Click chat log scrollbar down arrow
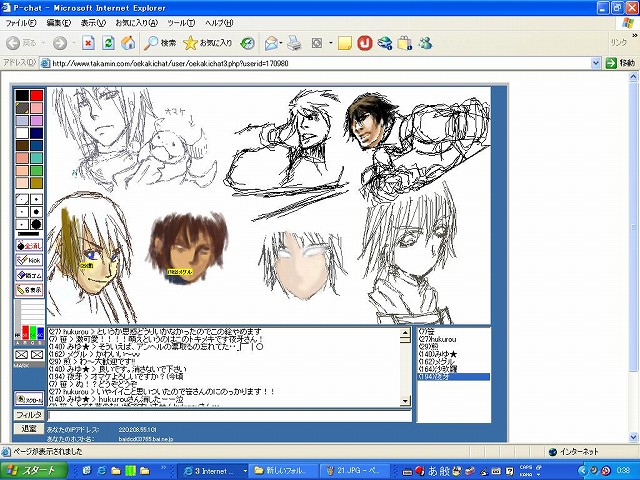The width and height of the screenshot is (640, 480). (x=405, y=401)
